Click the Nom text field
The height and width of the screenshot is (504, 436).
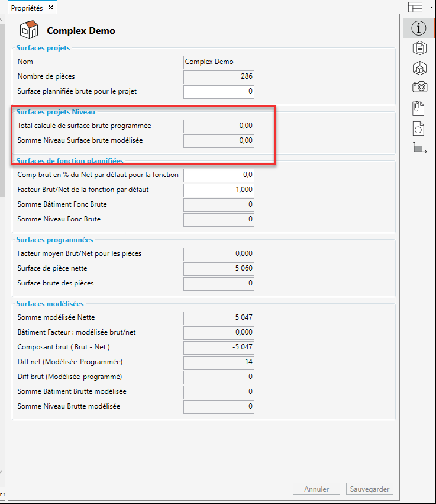[286, 62]
